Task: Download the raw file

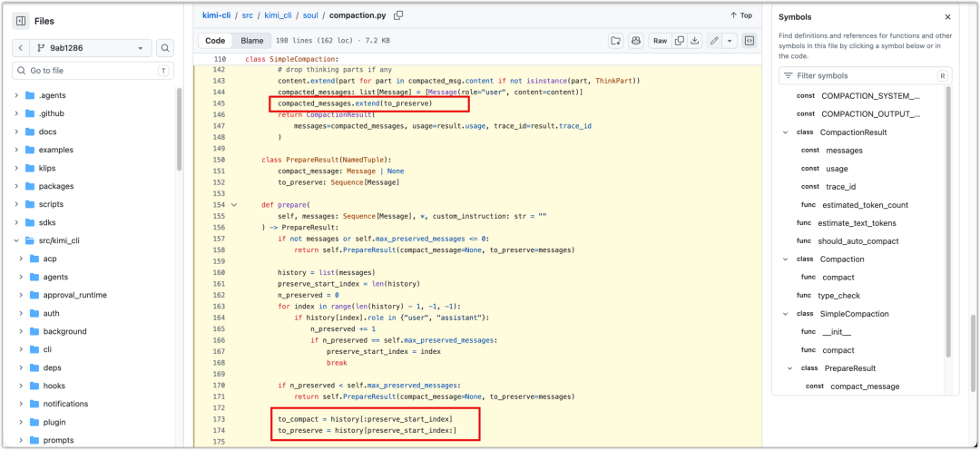Action: pyautogui.click(x=695, y=41)
